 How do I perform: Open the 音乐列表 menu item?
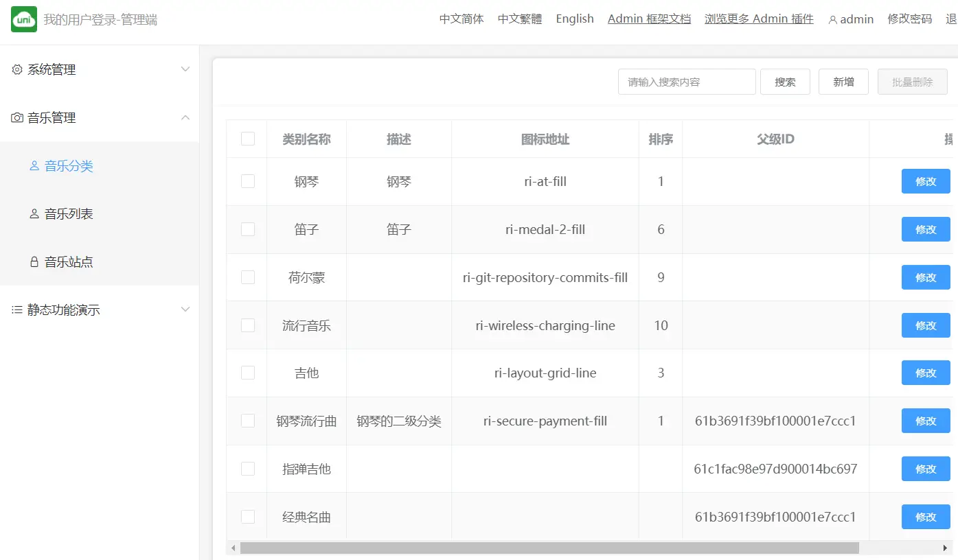tap(69, 214)
